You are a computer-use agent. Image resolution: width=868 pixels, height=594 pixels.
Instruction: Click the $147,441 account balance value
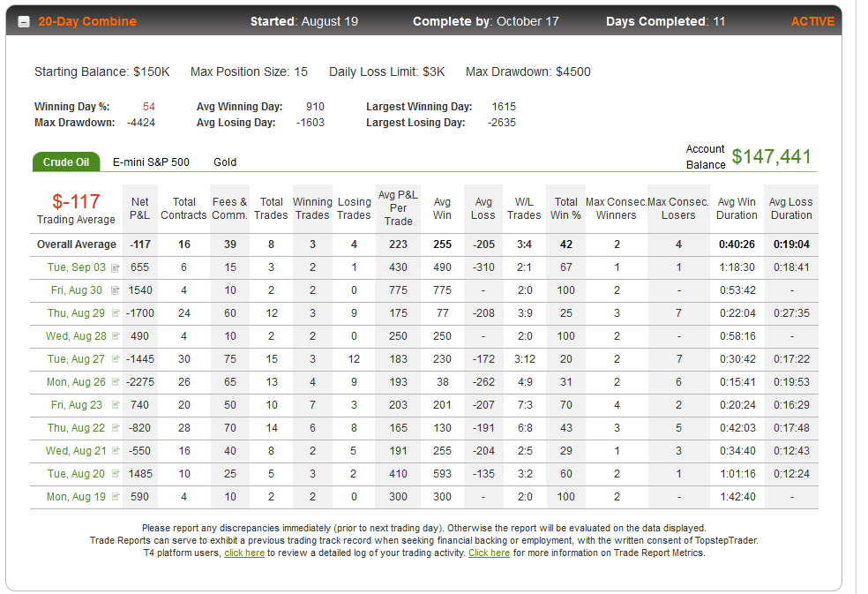771,157
